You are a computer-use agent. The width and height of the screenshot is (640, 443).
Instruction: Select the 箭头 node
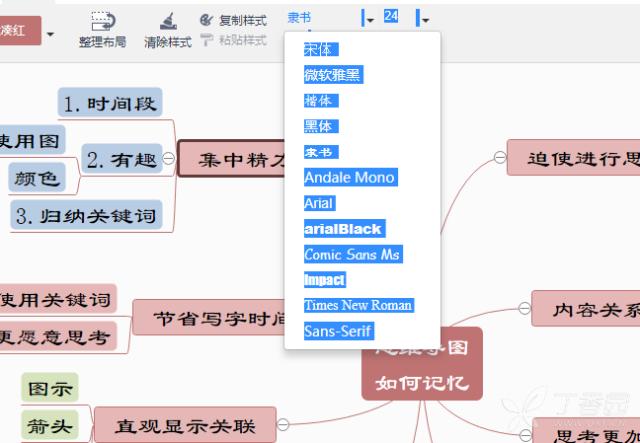tap(50, 425)
